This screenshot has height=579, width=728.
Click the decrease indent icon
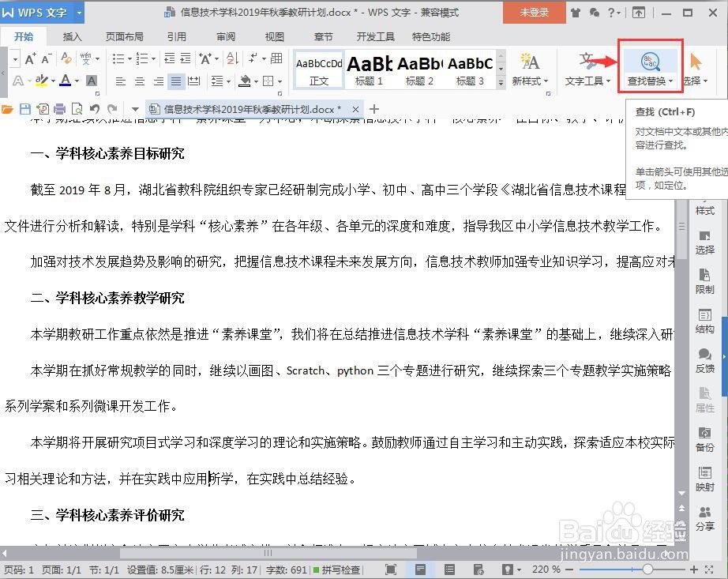click(x=170, y=58)
